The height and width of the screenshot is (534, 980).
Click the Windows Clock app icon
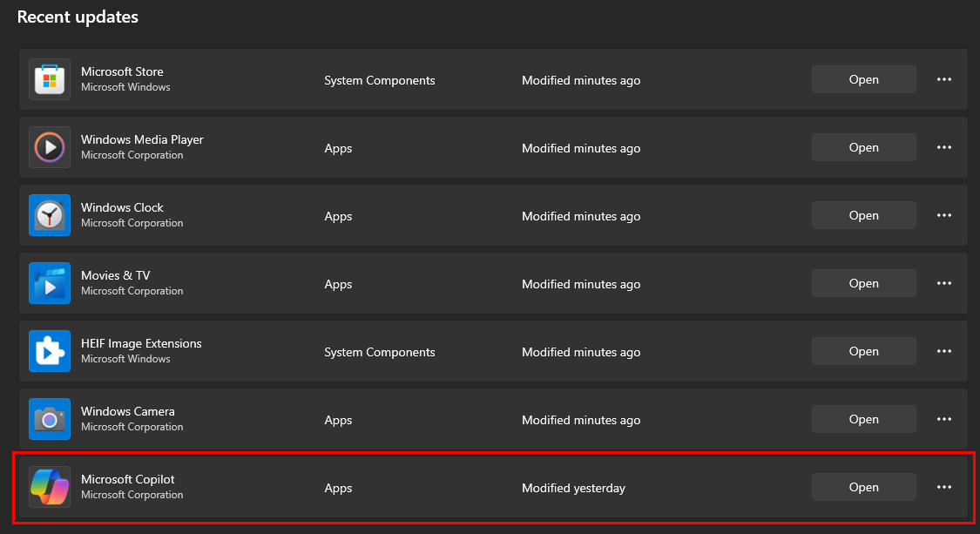(50, 215)
